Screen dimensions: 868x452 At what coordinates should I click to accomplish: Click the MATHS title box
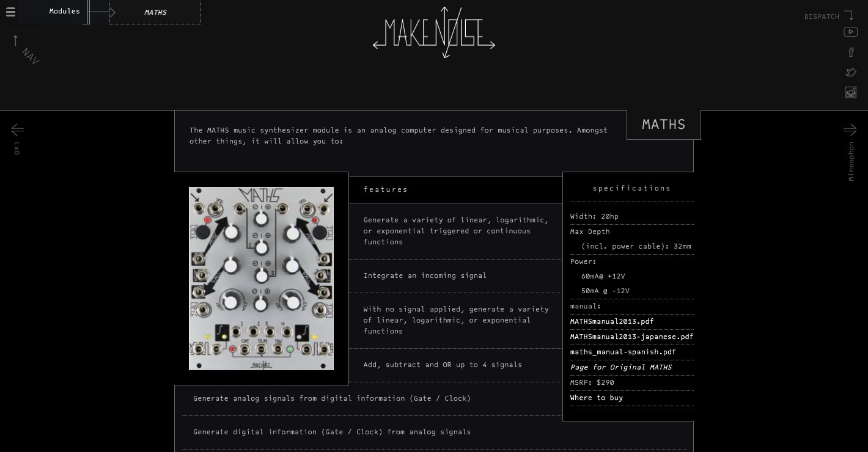[x=663, y=125]
